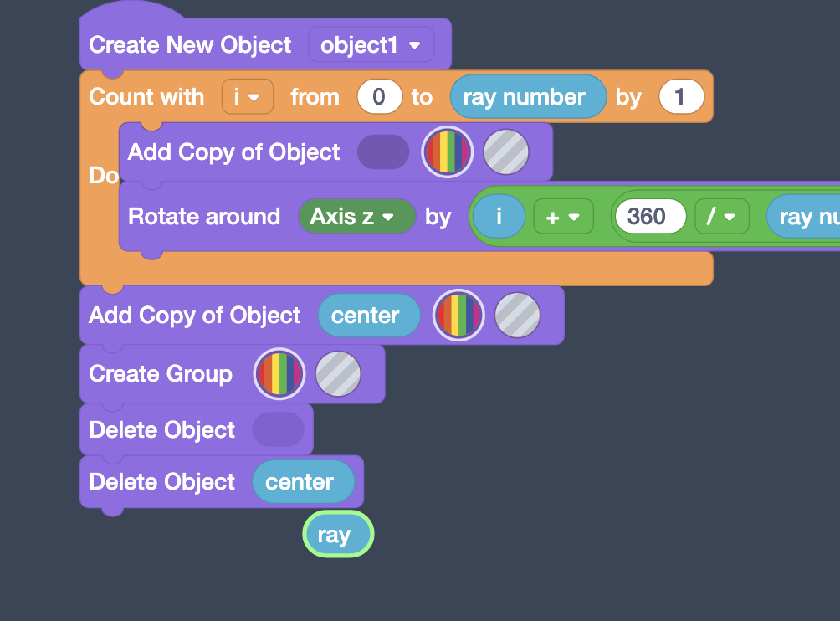Click the Create New Object block header
Screen dimensions: 840x621
tap(188, 44)
